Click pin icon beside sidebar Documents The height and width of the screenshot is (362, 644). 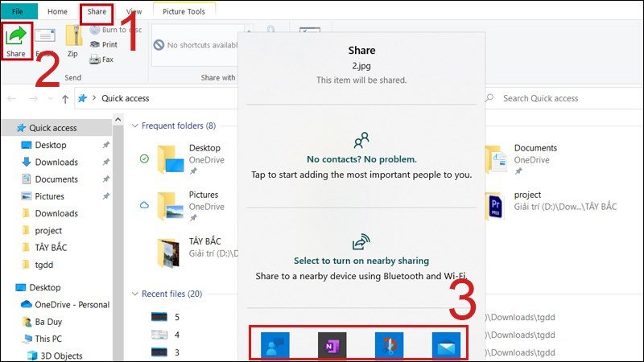106,179
